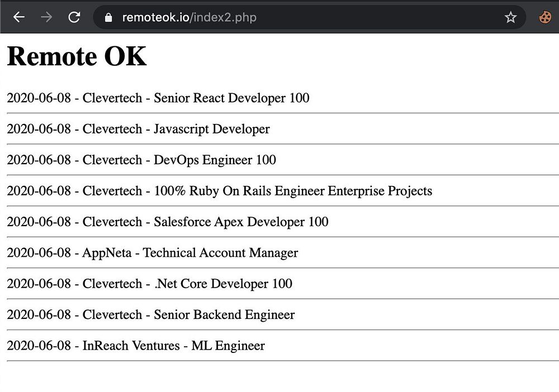Click the padlock site security icon
Image resolution: width=559 pixels, height=392 pixels.
click(108, 17)
